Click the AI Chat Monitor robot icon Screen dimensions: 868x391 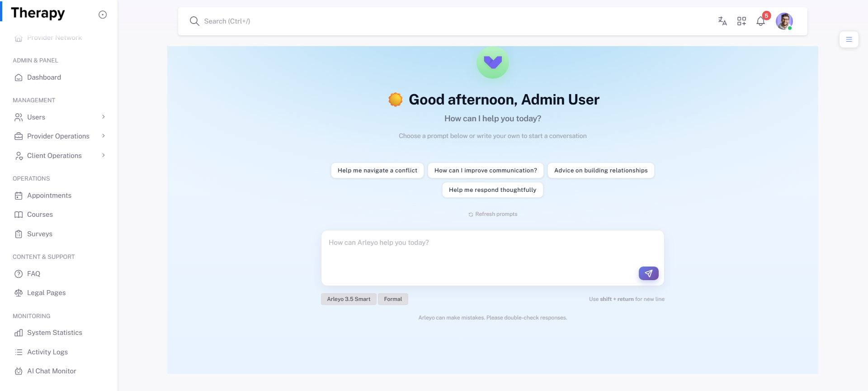pos(19,371)
